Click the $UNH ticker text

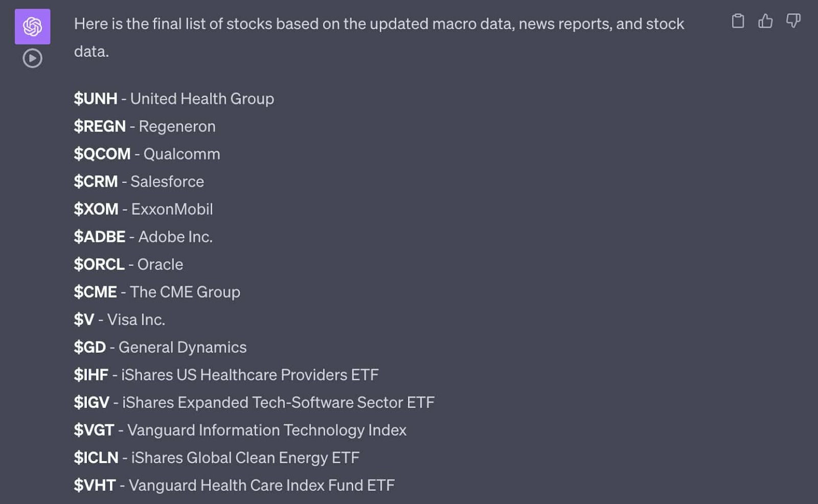[x=96, y=99]
